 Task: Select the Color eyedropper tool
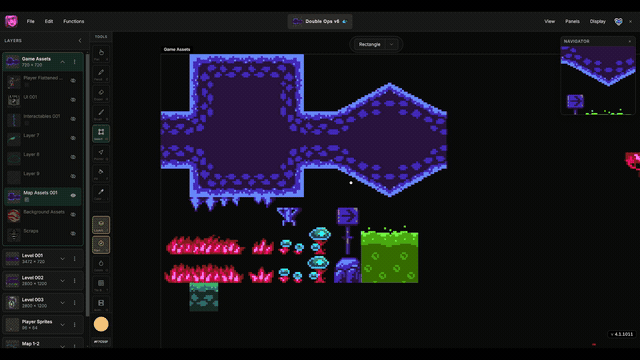[x=101, y=193]
